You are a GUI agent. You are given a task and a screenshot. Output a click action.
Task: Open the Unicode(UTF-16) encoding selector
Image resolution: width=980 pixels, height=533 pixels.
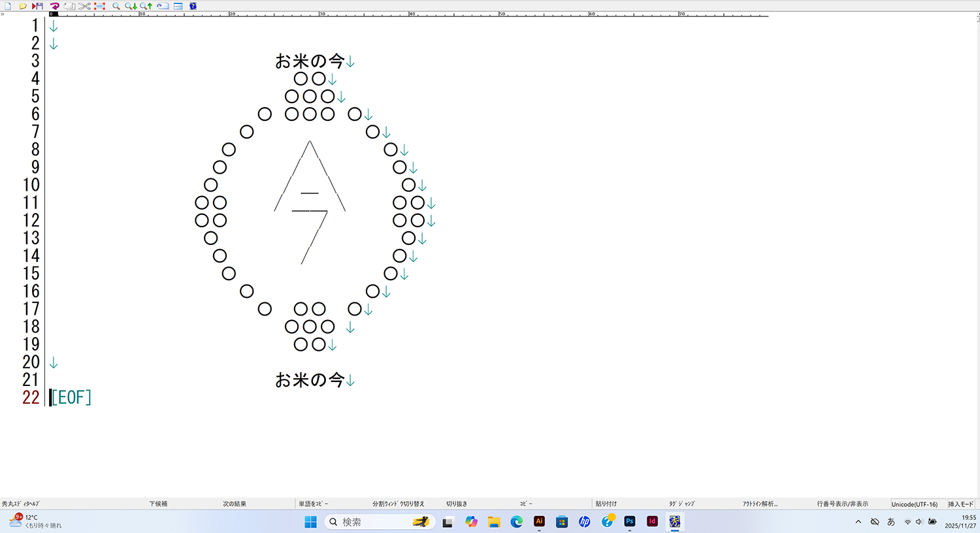(x=914, y=504)
